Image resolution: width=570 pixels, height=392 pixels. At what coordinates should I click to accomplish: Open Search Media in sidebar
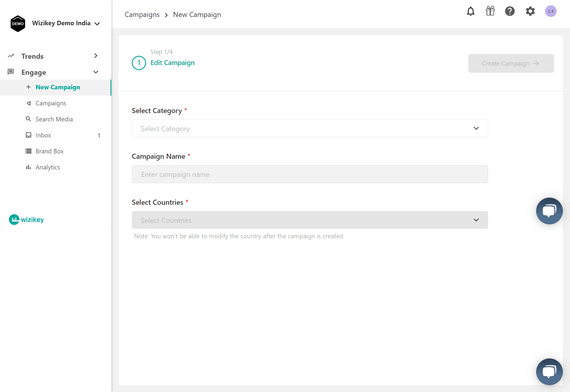54,119
